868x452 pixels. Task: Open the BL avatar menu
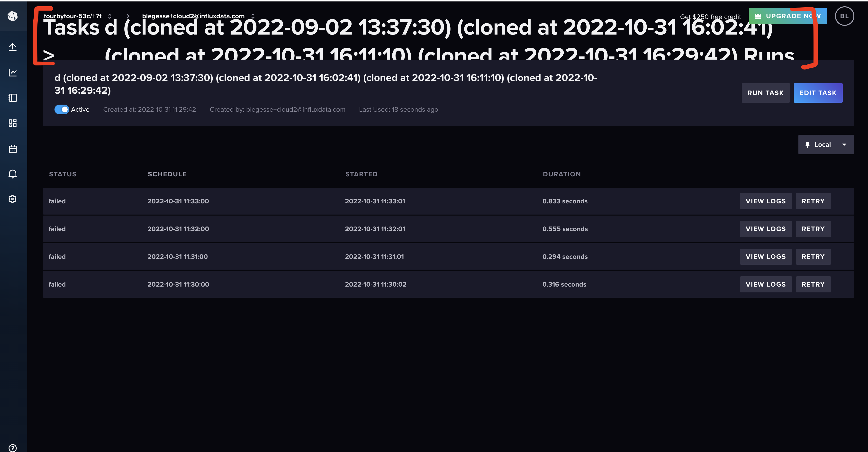click(x=844, y=16)
